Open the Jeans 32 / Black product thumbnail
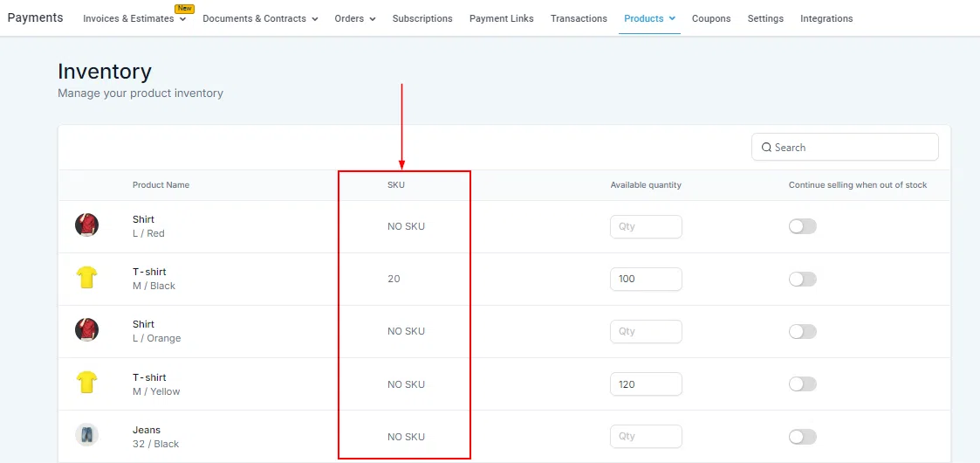The width and height of the screenshot is (980, 463). (x=87, y=435)
